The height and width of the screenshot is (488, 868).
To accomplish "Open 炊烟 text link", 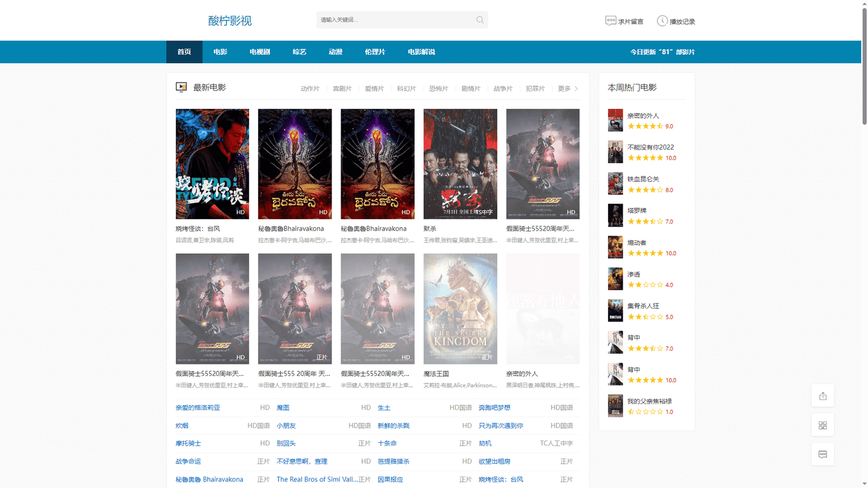I will (x=182, y=426).
